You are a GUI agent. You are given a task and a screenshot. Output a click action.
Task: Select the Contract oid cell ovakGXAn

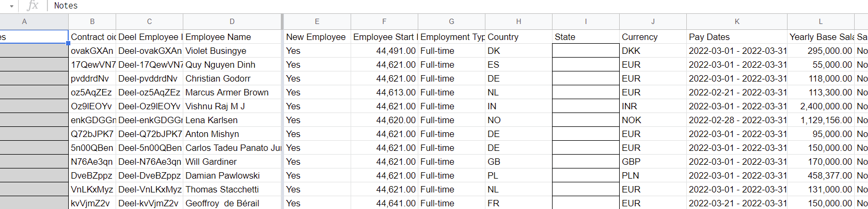tap(92, 51)
